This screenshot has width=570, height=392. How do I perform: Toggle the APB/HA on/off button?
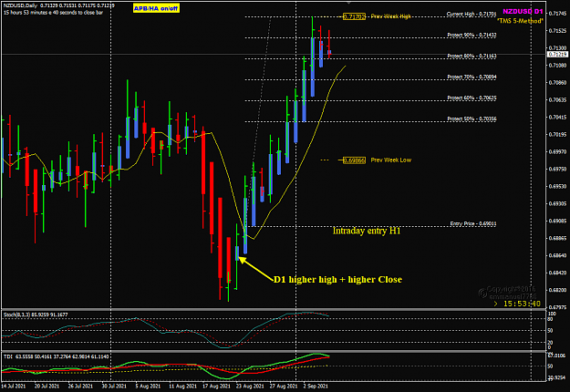coord(156,8)
